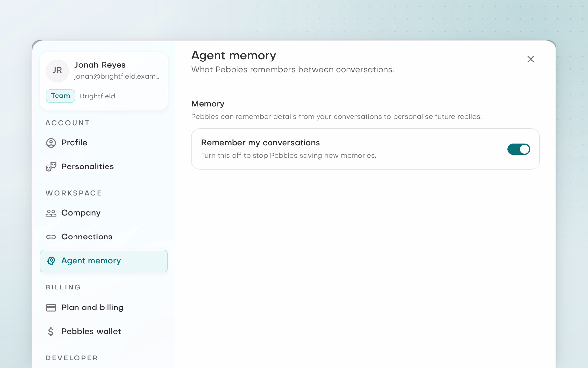Select the Agent memory sidebar item
This screenshot has width=588, height=368.
104,261
